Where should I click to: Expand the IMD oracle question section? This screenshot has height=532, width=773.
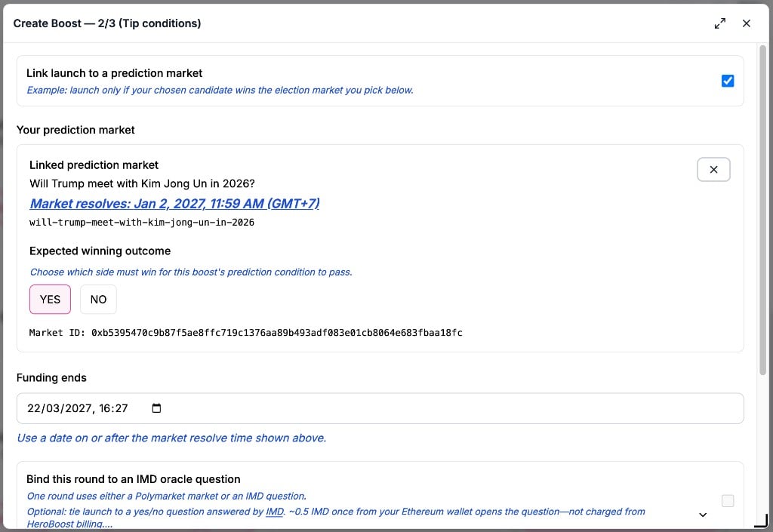(x=703, y=515)
